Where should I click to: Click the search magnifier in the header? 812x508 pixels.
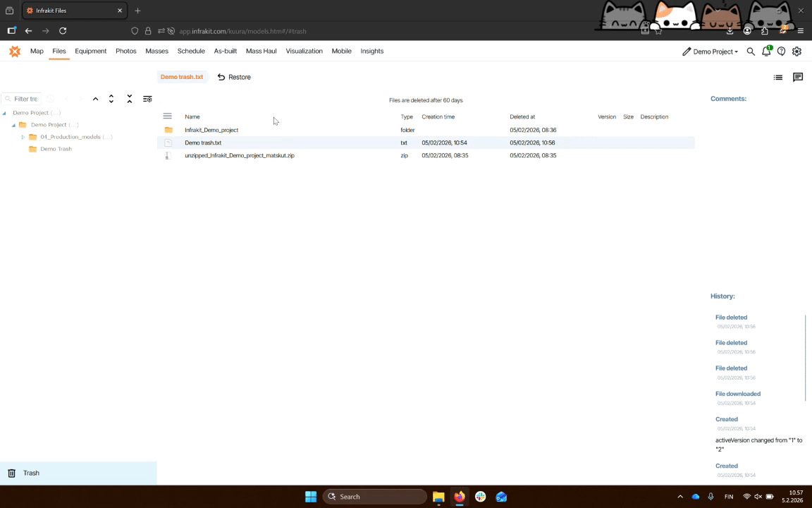[751, 52]
